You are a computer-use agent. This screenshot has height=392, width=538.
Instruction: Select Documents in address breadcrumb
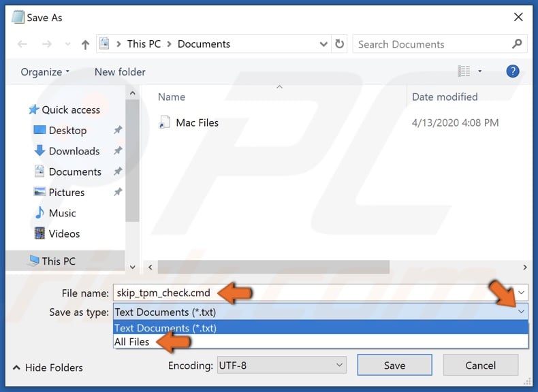click(x=204, y=44)
